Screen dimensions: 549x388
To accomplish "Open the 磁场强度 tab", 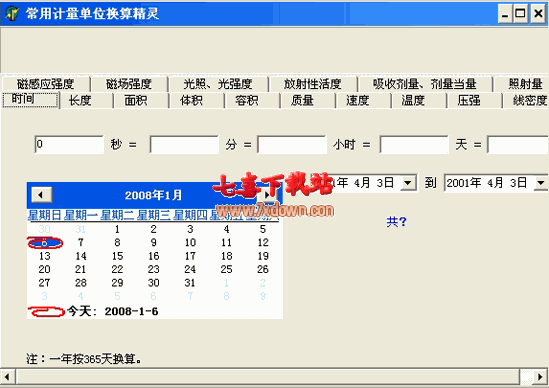I will pos(129,84).
